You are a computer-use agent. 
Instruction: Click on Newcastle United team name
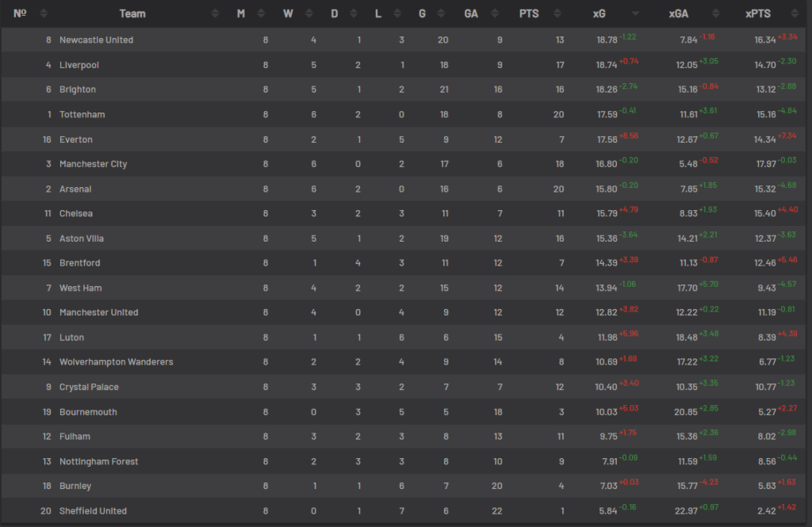click(x=96, y=40)
